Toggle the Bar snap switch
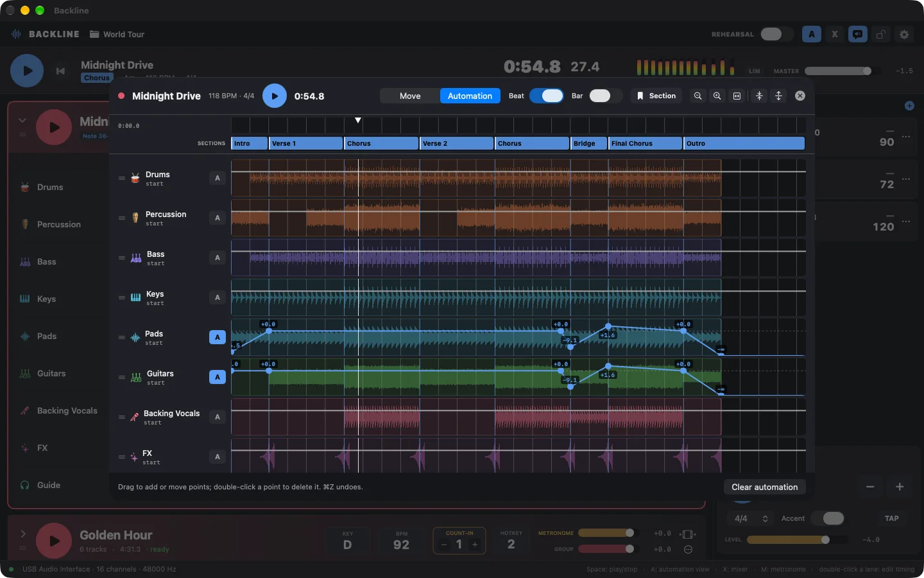This screenshot has width=924, height=578. 606,96
